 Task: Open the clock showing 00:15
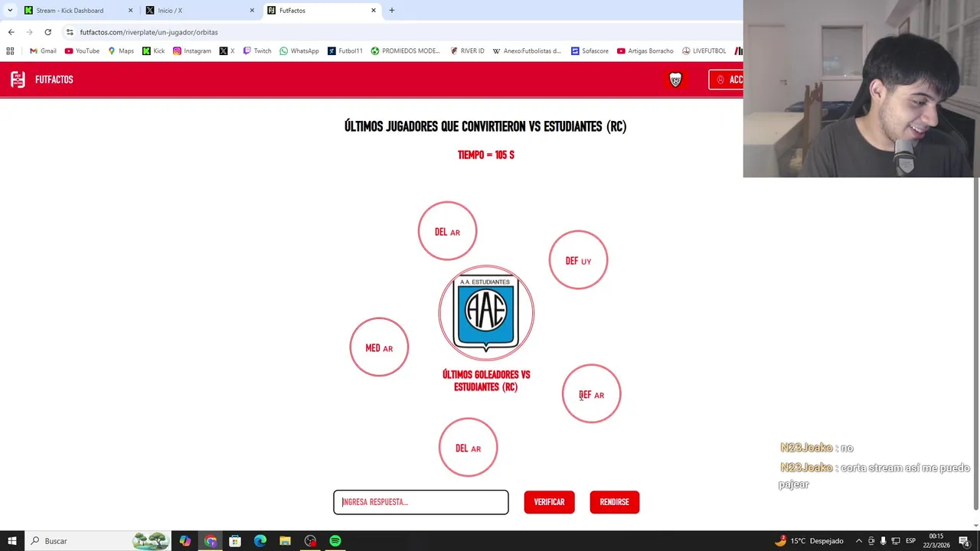click(937, 541)
